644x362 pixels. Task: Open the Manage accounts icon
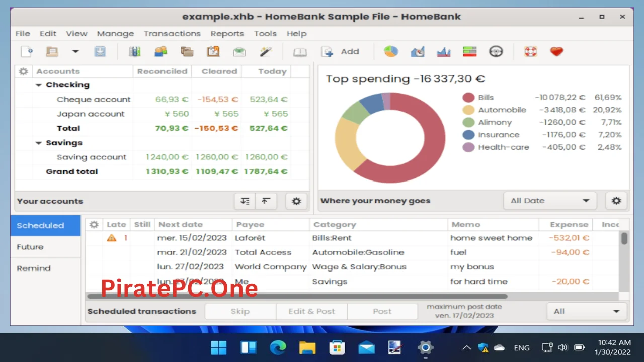point(134,51)
